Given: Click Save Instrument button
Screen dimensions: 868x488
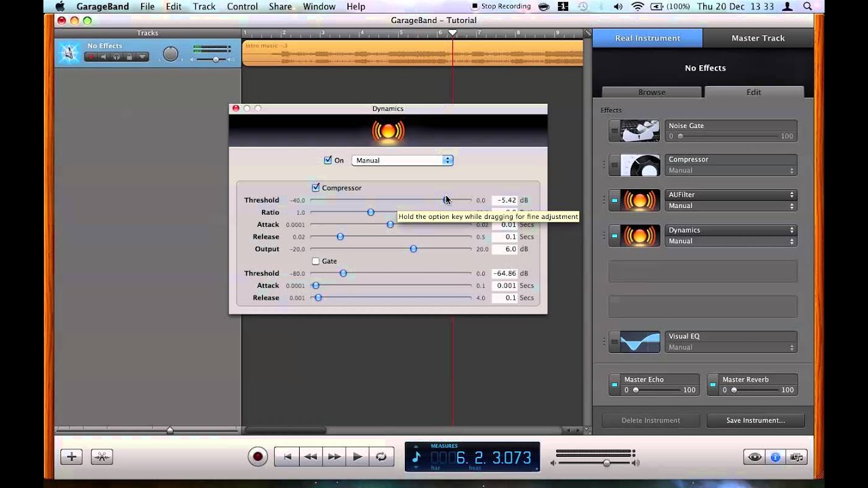Looking at the screenshot, I should pos(755,420).
